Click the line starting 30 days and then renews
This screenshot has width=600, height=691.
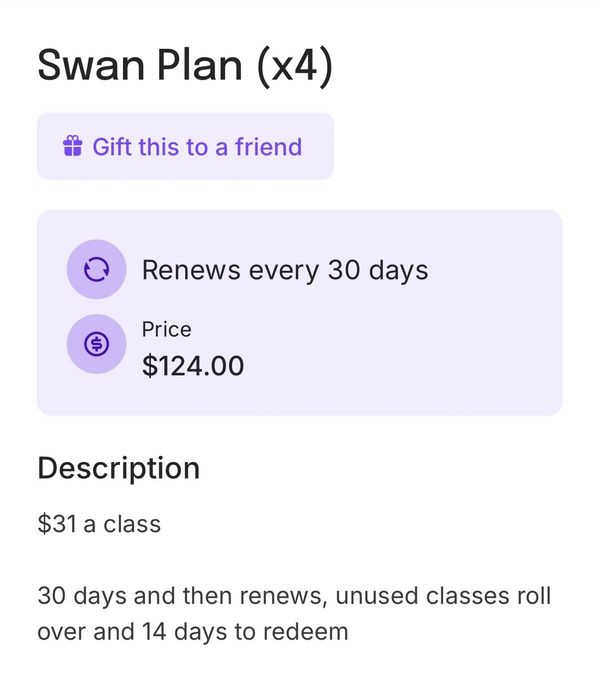coord(294,597)
